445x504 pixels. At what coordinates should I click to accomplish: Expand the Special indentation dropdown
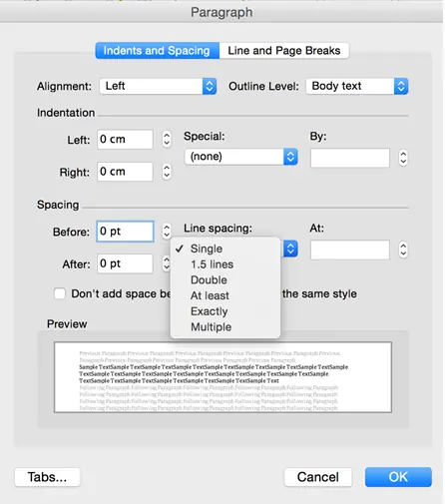pyautogui.click(x=240, y=157)
